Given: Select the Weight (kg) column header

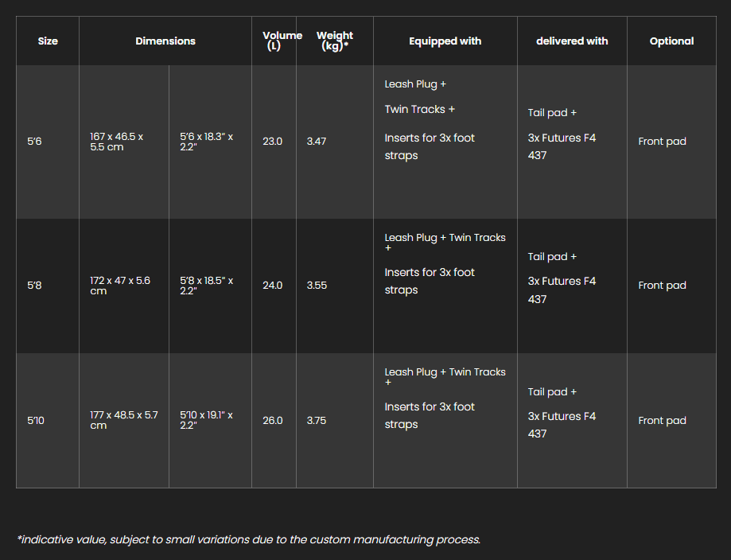Looking at the screenshot, I should pyautogui.click(x=335, y=41).
